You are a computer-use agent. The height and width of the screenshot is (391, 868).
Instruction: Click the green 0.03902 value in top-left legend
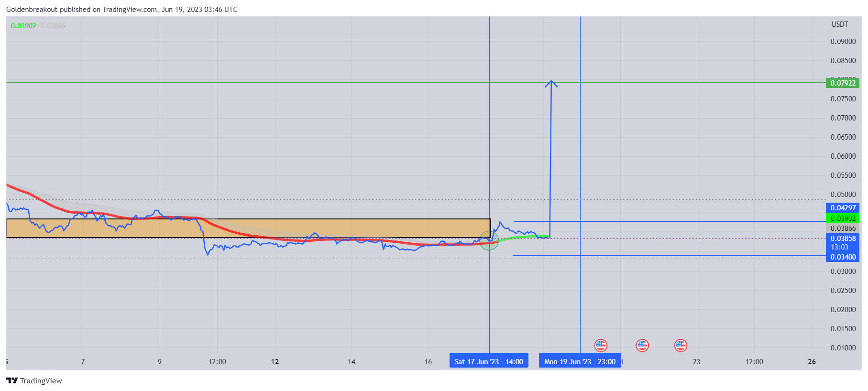click(x=23, y=26)
